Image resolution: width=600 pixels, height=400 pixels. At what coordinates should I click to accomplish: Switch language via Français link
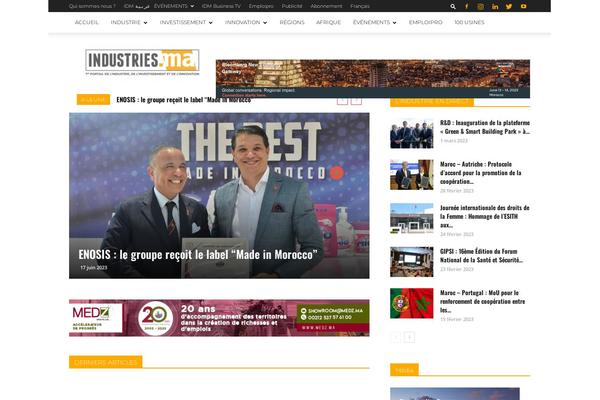tap(360, 6)
